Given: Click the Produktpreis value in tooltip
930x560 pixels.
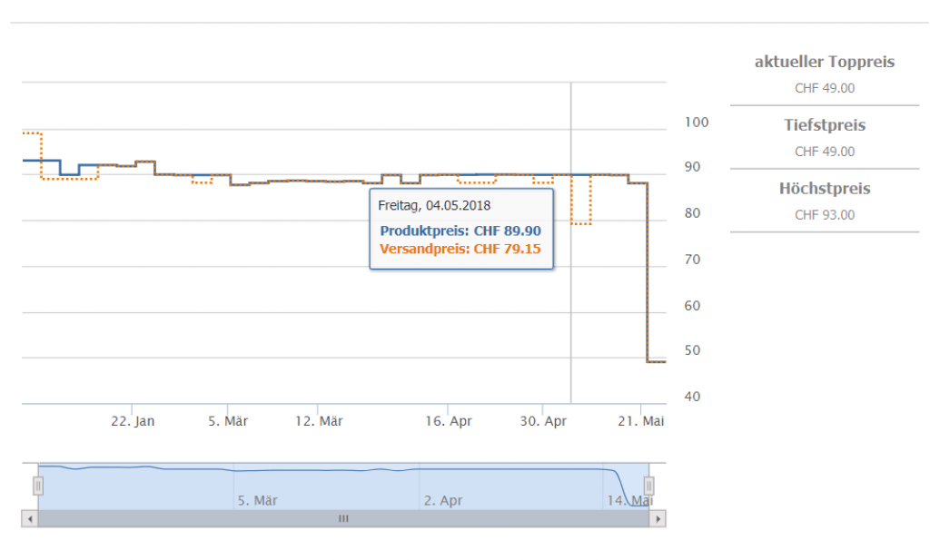Looking at the screenshot, I should pyautogui.click(x=507, y=231).
